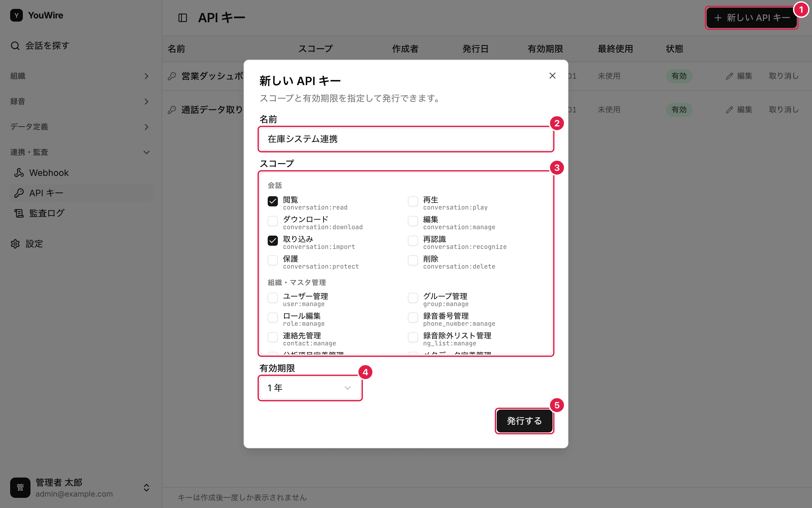Enable the 連絡先管理 scope
Screen dimensions: 812x508
click(x=273, y=337)
